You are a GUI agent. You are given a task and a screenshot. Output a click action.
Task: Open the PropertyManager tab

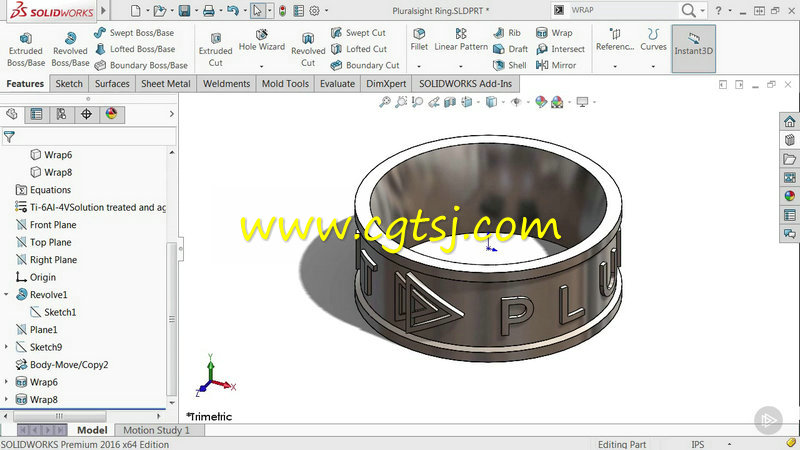(36, 114)
